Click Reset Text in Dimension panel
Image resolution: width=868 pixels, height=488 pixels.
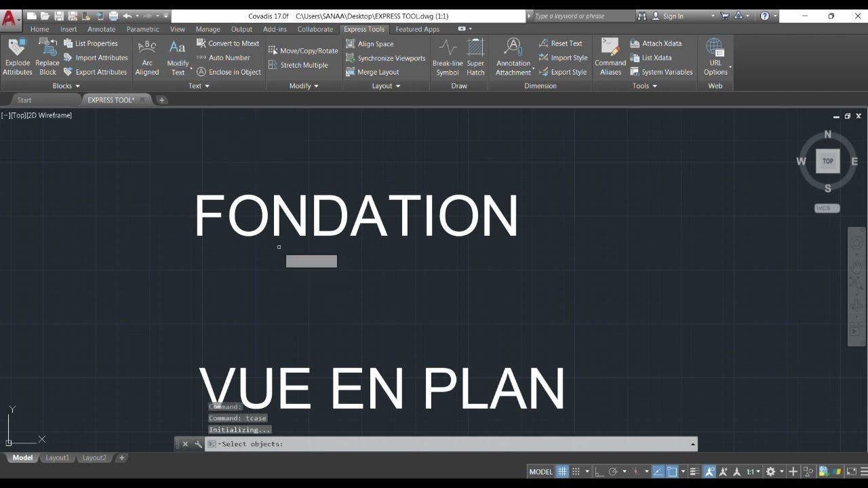[561, 43]
